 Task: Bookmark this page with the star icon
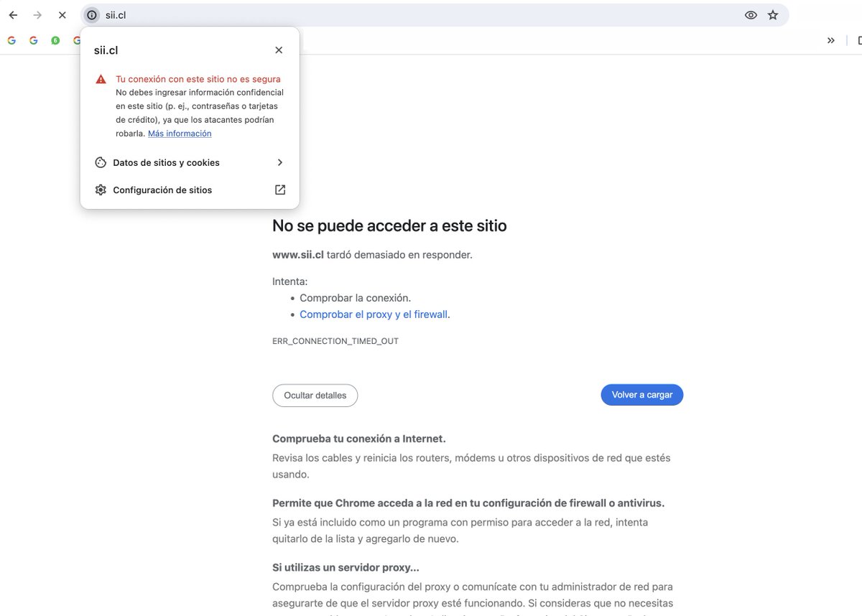(773, 15)
